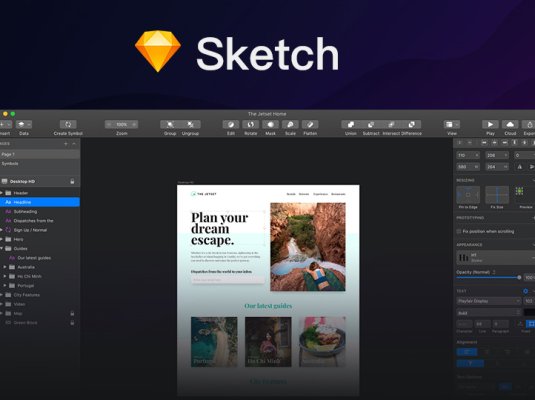Click the Edit toolbar icon
Screen dimensions: 535x400
click(x=231, y=124)
